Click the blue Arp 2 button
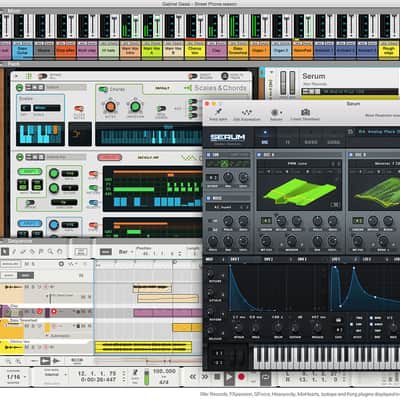Screen dimensions: 400x400 click(x=30, y=223)
